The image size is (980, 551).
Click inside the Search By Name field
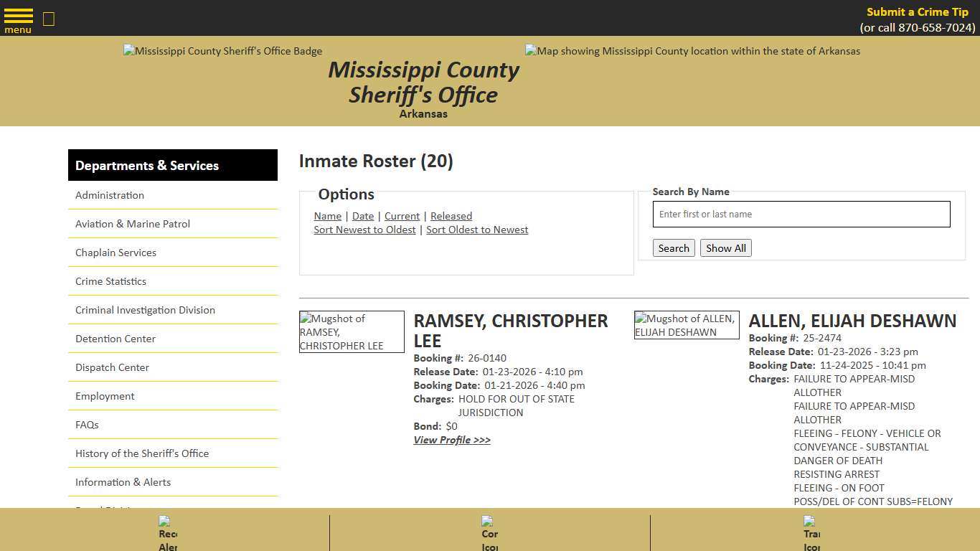click(x=801, y=214)
